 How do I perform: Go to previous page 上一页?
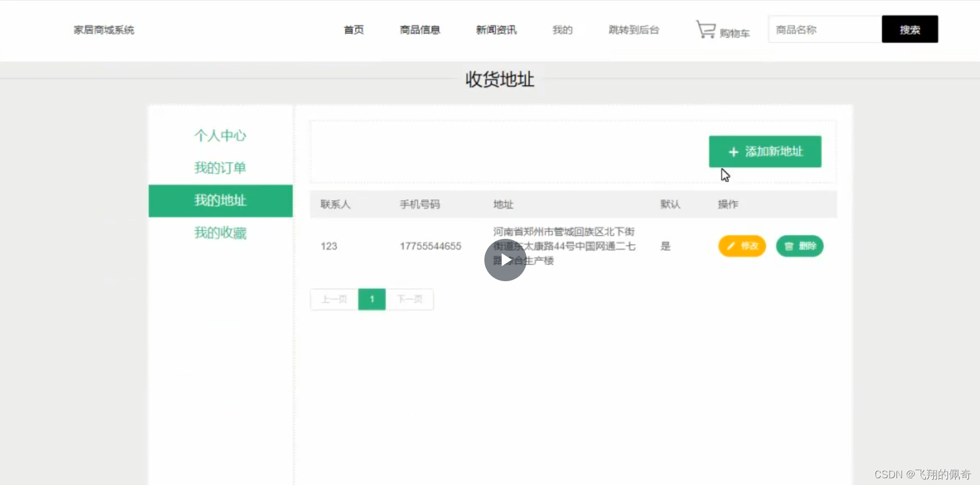coord(334,299)
